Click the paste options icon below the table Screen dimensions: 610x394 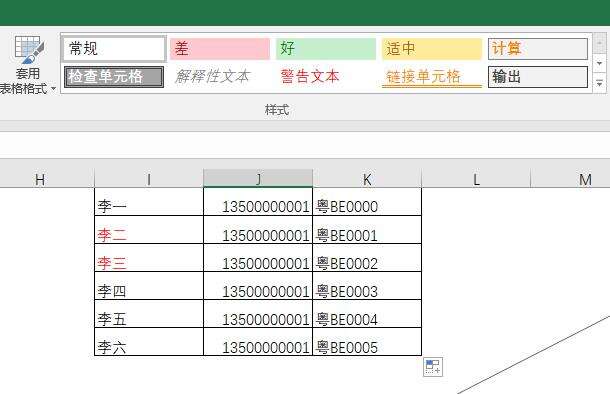(x=433, y=367)
